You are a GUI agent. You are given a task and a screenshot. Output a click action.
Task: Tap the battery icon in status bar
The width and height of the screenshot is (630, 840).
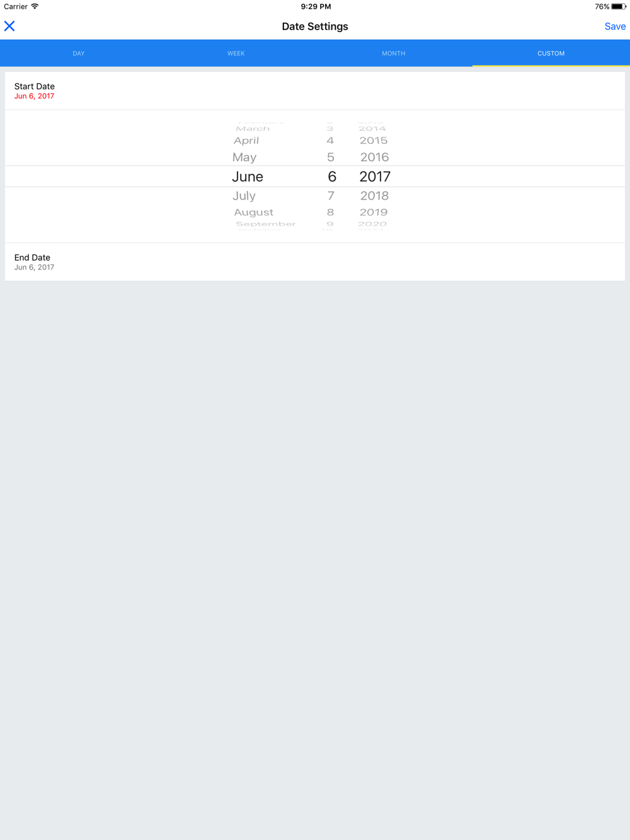point(619,6)
